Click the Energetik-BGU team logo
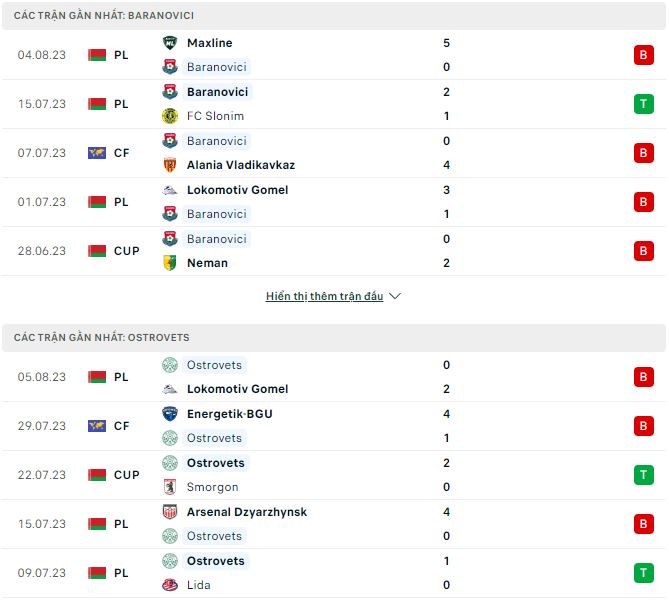Image resolution: width=669 pixels, height=601 pixels. [x=170, y=414]
